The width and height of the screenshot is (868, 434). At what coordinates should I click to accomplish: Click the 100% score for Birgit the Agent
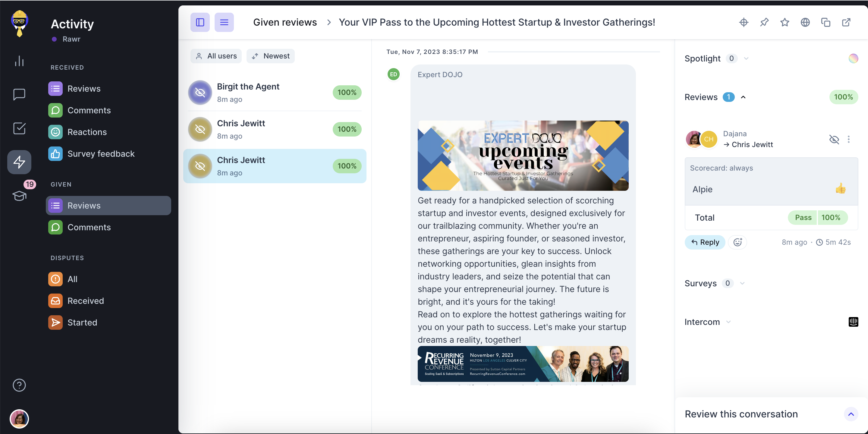click(x=347, y=93)
